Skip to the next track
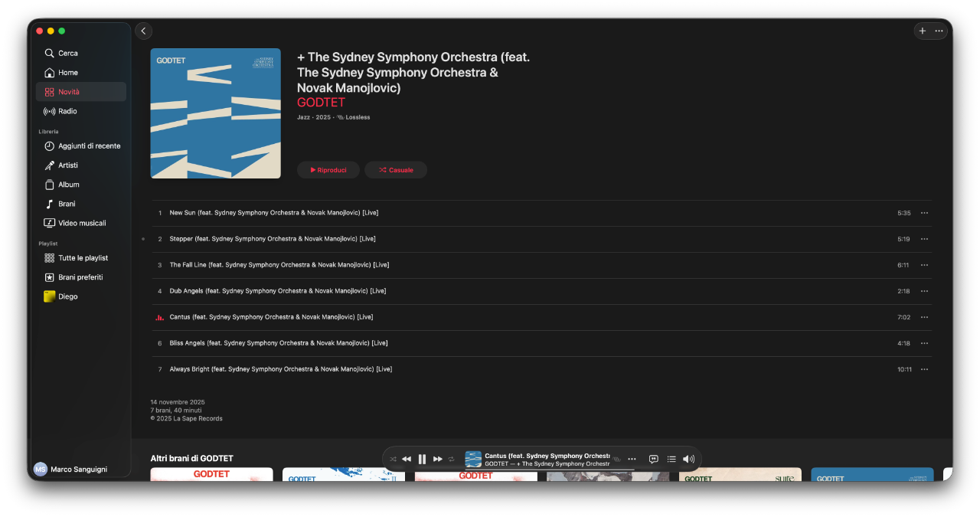The width and height of the screenshot is (980, 517). point(438,459)
